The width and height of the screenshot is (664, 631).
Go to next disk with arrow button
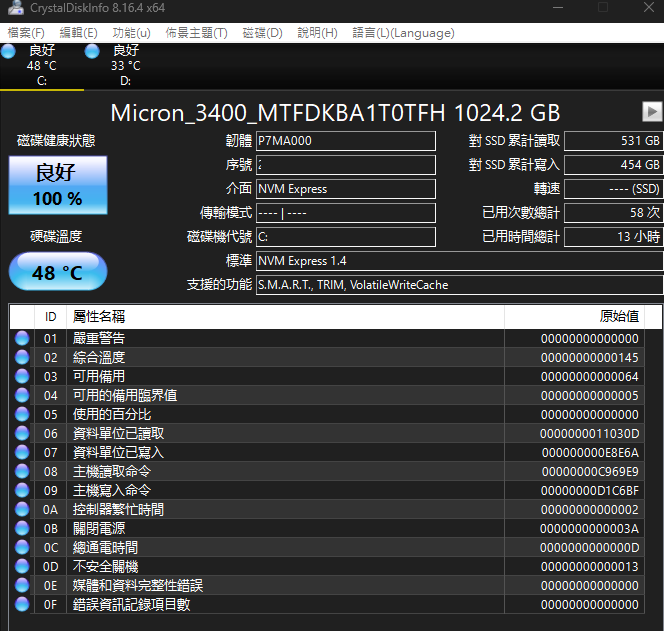(x=652, y=112)
